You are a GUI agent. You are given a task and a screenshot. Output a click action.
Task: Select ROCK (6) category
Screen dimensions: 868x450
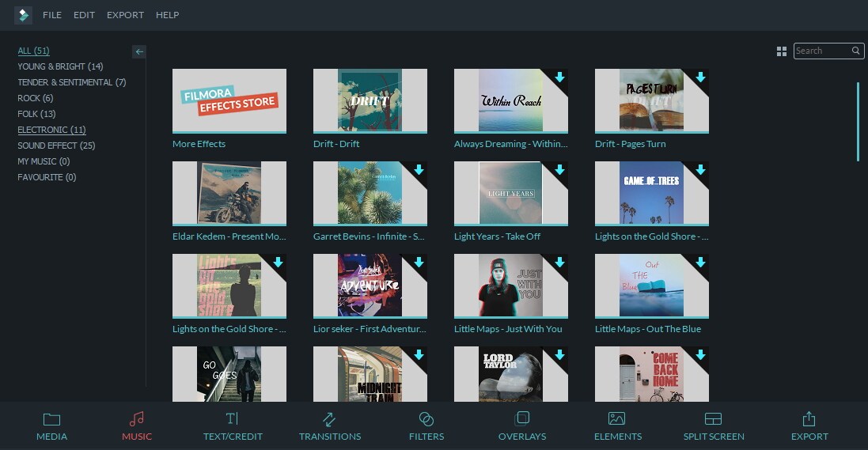[x=36, y=98]
